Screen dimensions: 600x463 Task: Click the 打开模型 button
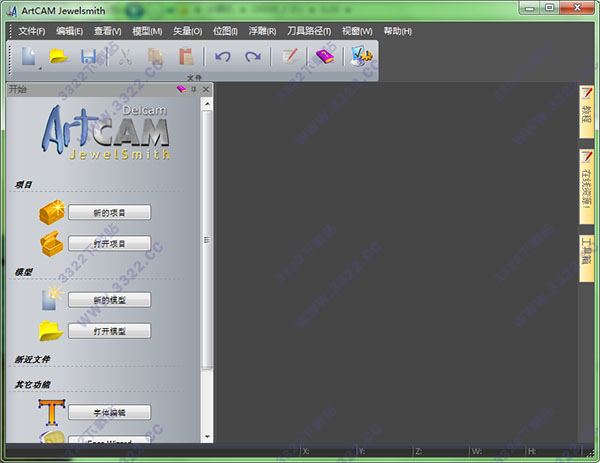click(109, 331)
